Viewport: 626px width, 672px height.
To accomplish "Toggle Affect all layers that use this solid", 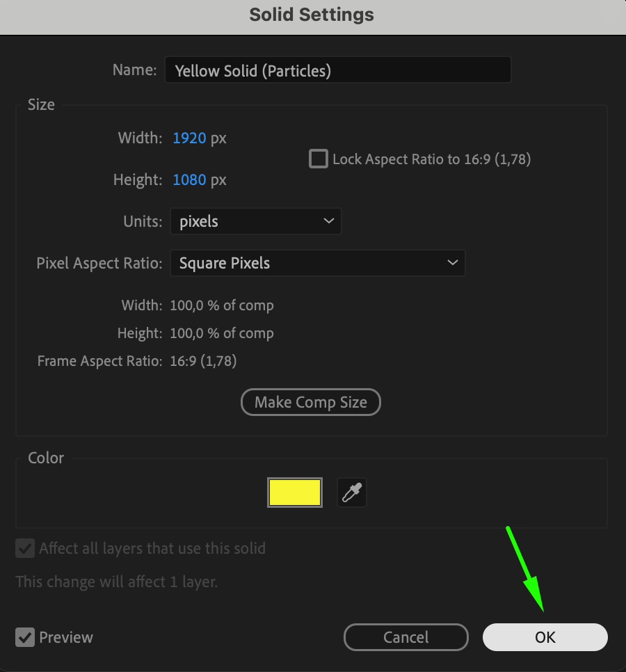I will 26,548.
